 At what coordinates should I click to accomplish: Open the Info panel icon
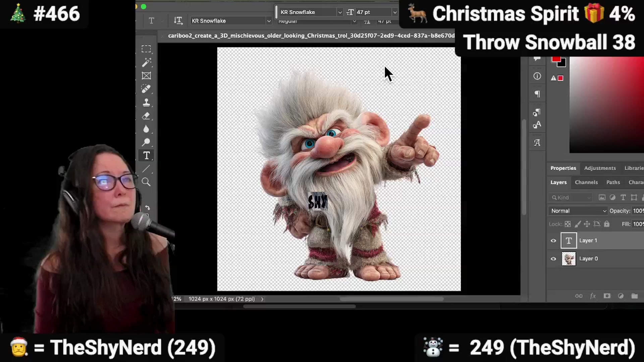[537, 76]
